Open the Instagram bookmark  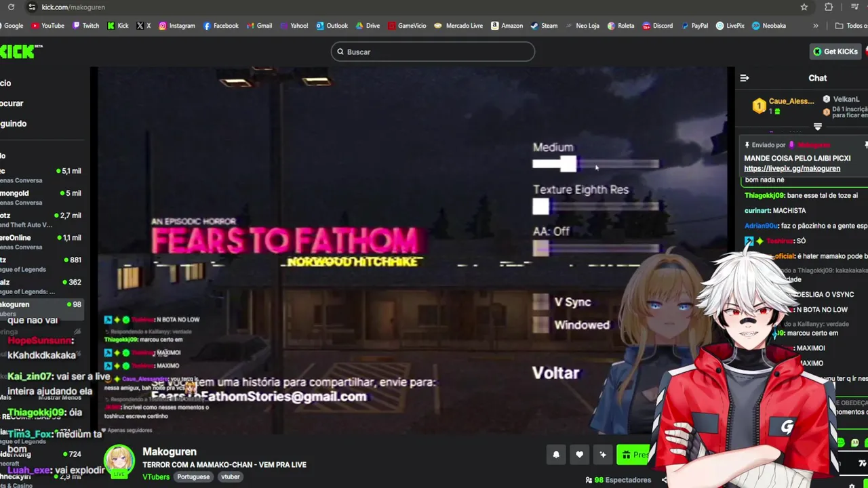tap(176, 26)
